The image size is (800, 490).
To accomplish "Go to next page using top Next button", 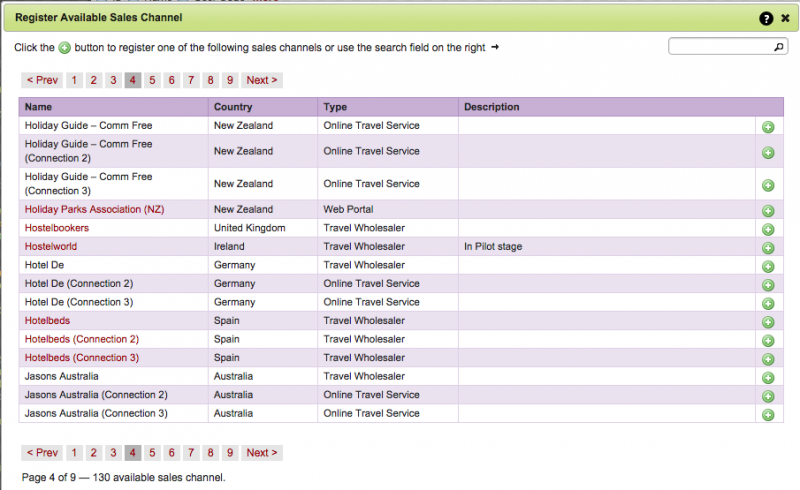I will (262, 80).
